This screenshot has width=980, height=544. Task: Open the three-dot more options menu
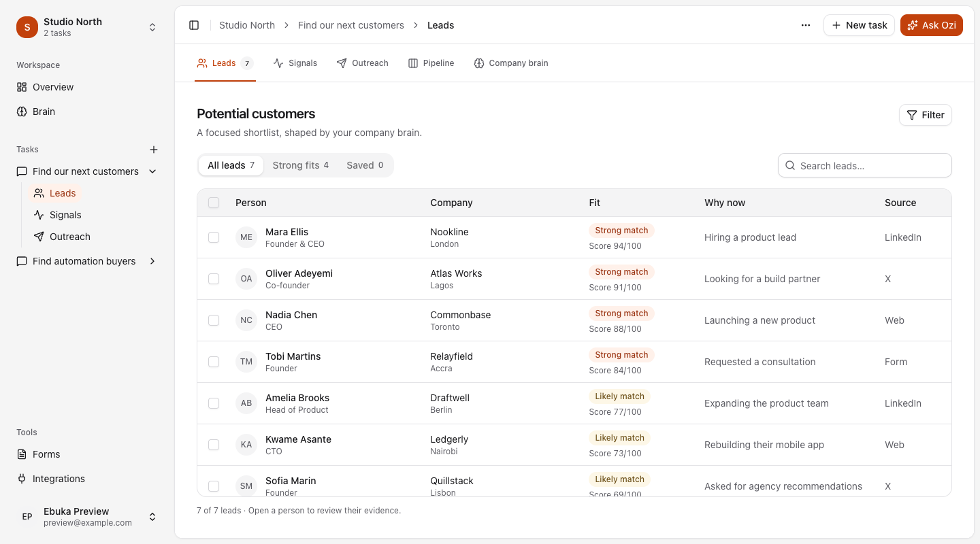tap(806, 25)
